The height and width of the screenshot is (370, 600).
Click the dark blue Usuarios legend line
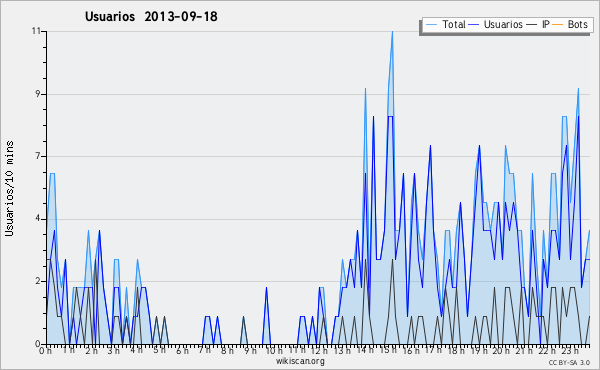click(474, 25)
